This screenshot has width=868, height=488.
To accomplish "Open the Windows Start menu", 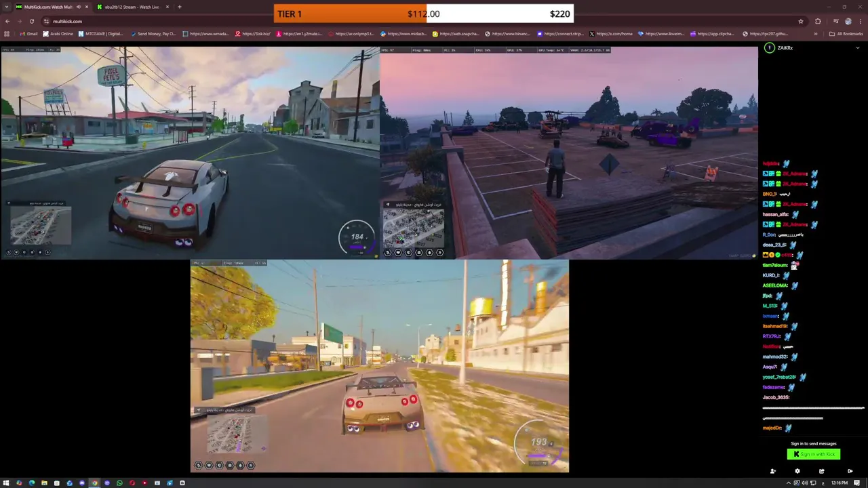I will pos(6,483).
